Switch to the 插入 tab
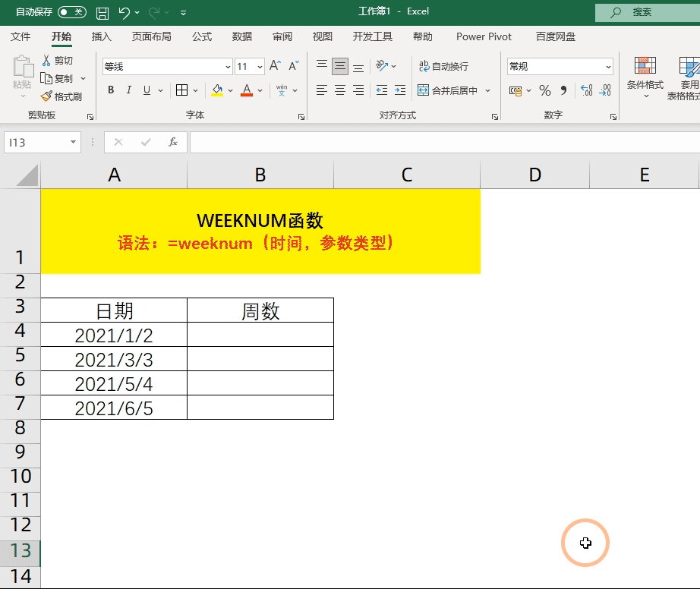Screen dimensions: 700x589 101,36
